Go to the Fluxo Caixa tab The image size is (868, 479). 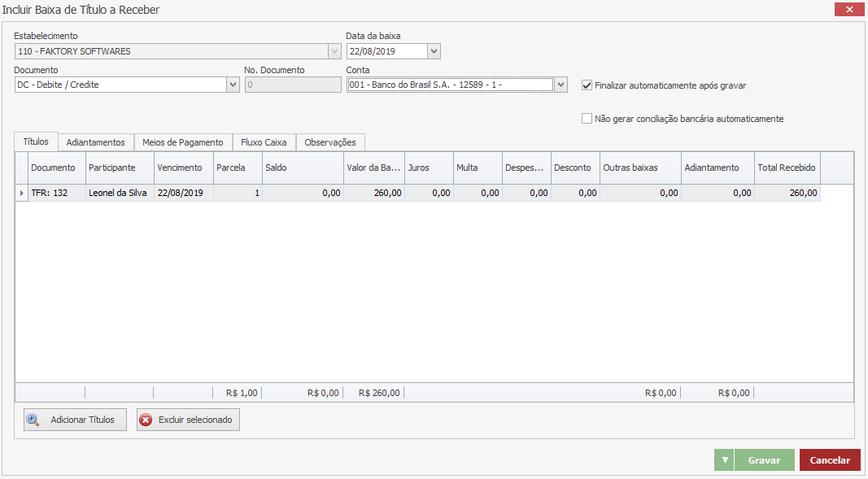point(264,142)
